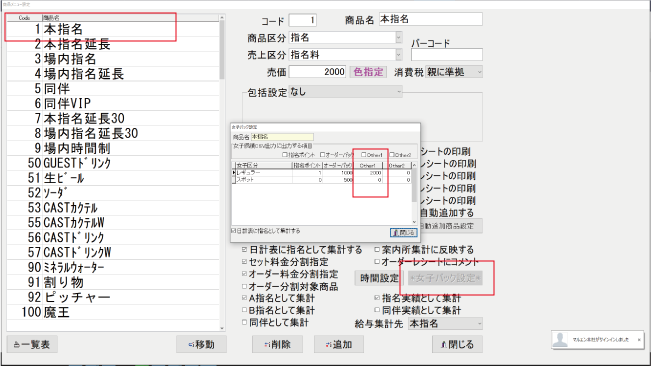Click the *女子バック設定* button
The width and height of the screenshot is (651, 366).
click(445, 278)
